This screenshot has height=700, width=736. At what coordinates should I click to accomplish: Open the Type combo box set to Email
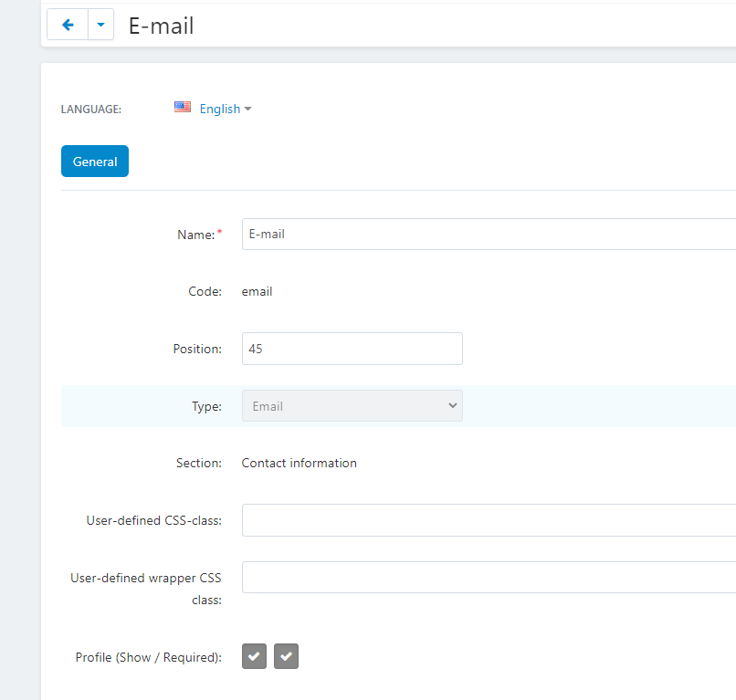tap(352, 406)
